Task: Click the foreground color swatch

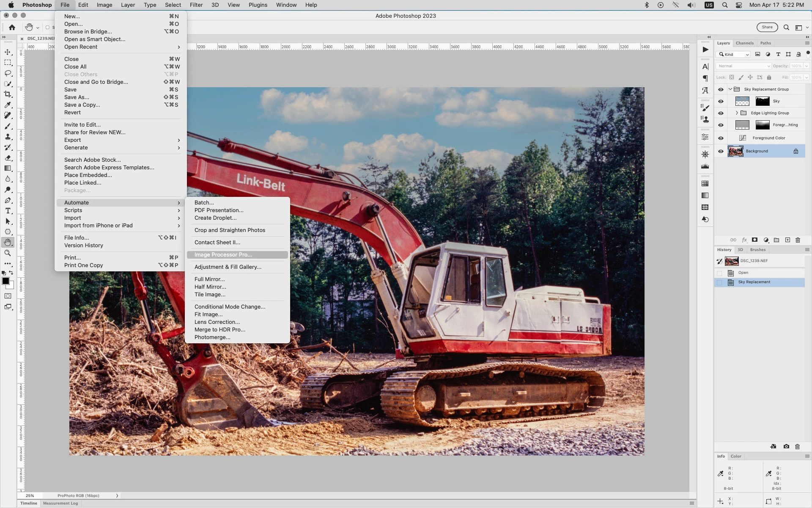Action: pyautogui.click(x=5, y=281)
